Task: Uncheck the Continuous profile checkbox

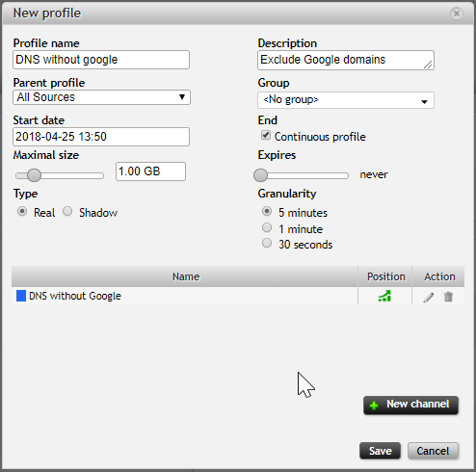Action: click(x=266, y=135)
